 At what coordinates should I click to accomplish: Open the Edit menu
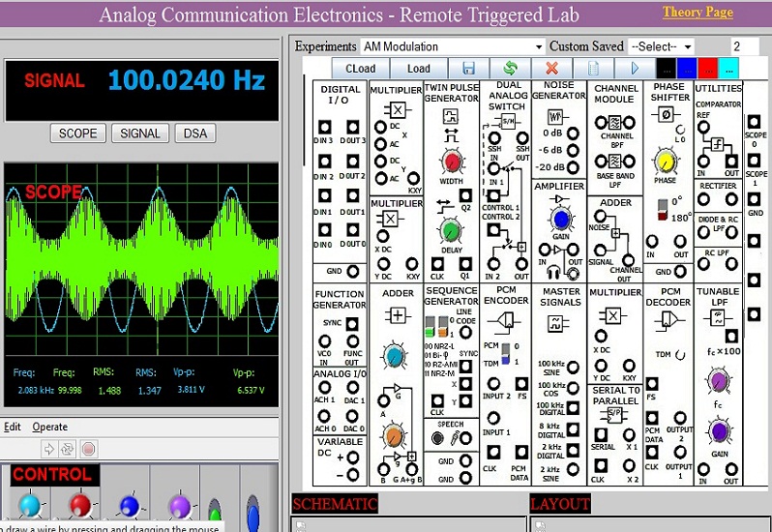click(13, 427)
